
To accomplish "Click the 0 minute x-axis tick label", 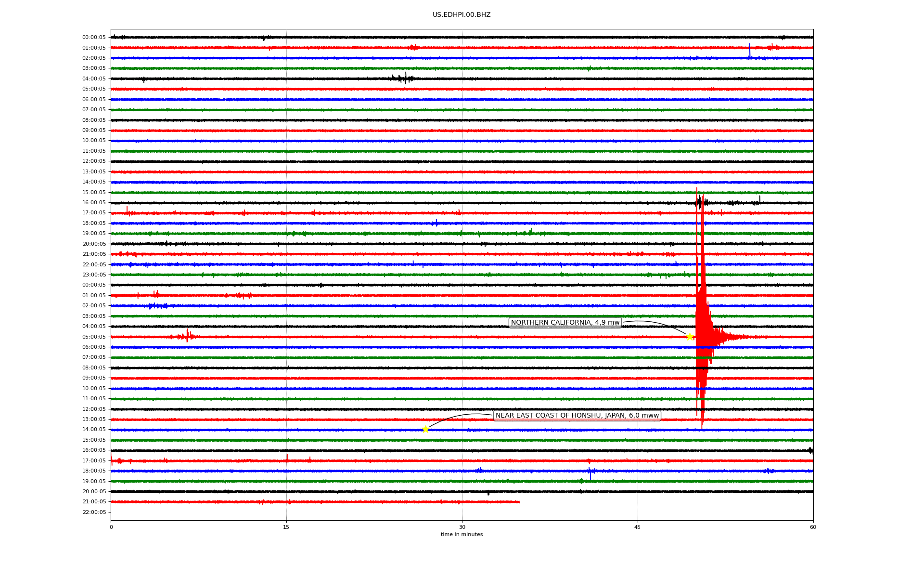I will coord(111,527).
